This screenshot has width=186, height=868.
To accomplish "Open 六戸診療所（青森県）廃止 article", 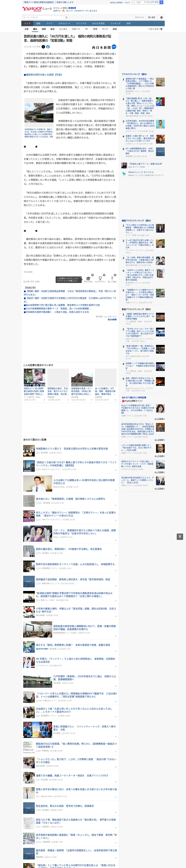I will click(x=84, y=678).
